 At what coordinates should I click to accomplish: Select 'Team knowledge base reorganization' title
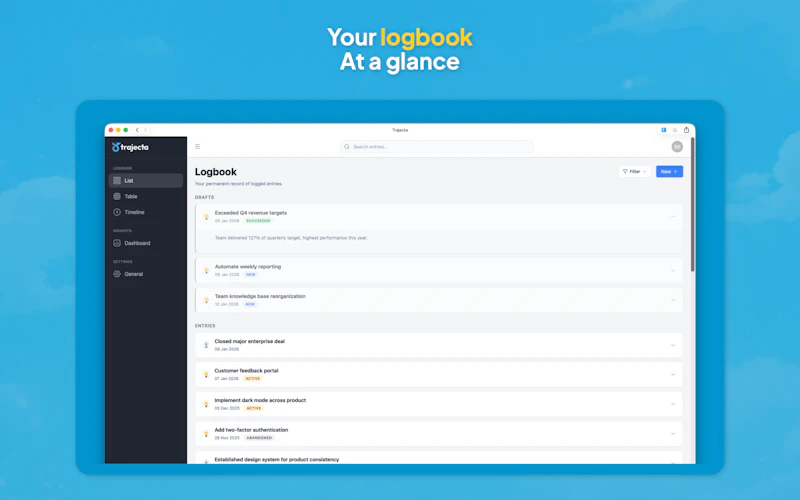pyautogui.click(x=260, y=296)
